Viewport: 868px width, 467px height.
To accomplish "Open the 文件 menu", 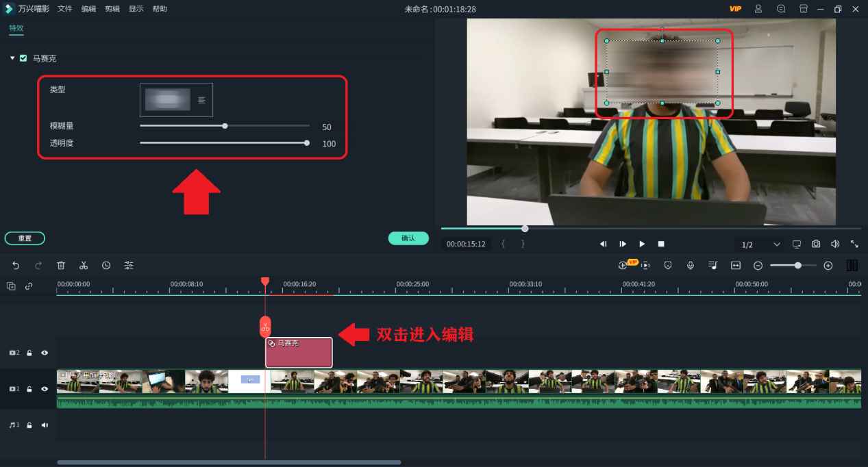I will 65,9.
